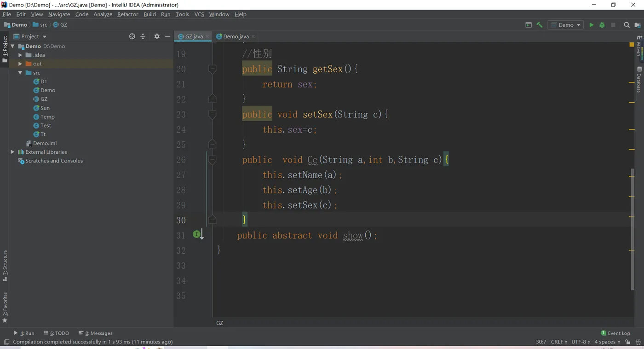Click the fold end marker at line 30
The image size is (644, 349).
[212, 220]
